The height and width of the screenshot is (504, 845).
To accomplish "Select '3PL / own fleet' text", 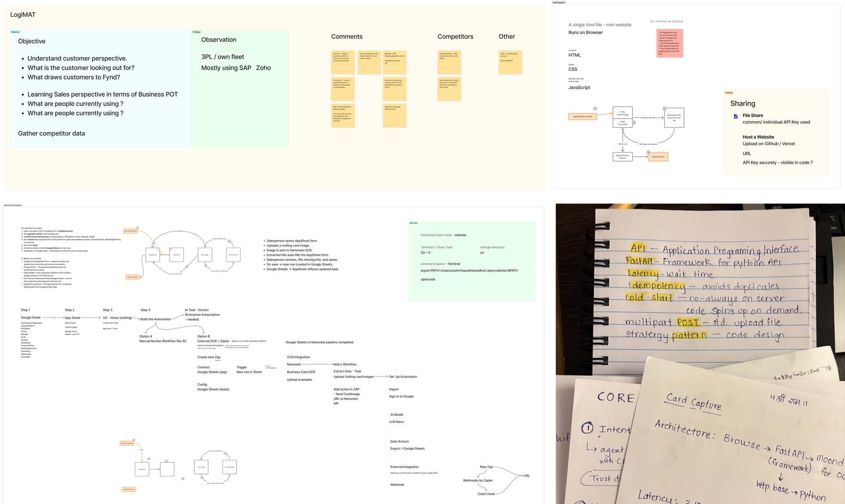I will point(223,57).
